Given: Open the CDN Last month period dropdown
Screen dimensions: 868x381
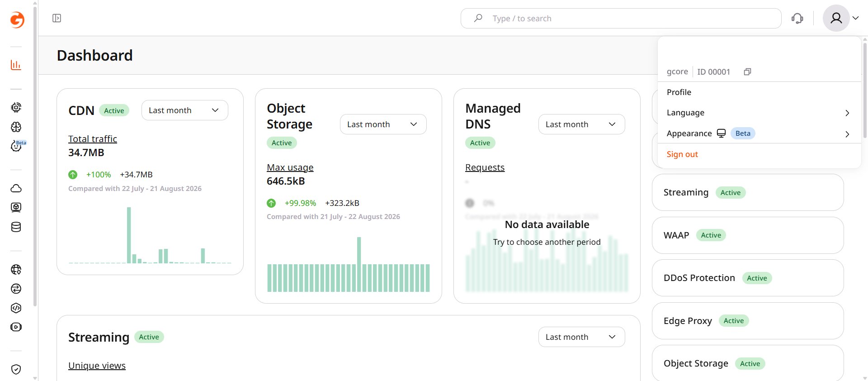Looking at the screenshot, I should [185, 110].
